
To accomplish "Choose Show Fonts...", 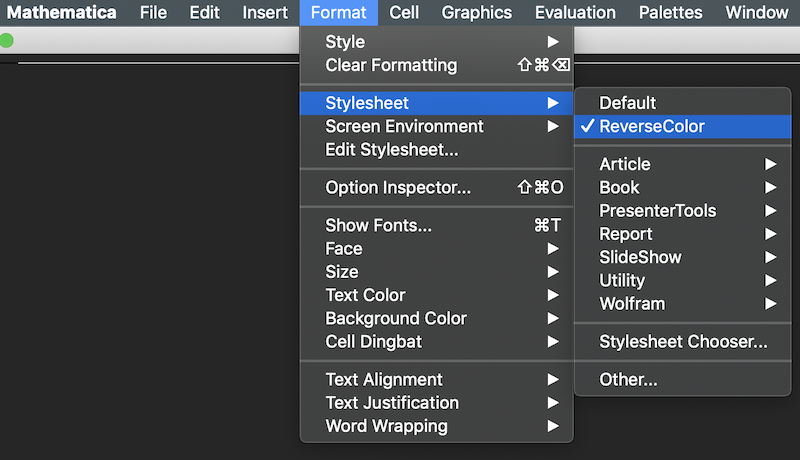I will point(437,225).
